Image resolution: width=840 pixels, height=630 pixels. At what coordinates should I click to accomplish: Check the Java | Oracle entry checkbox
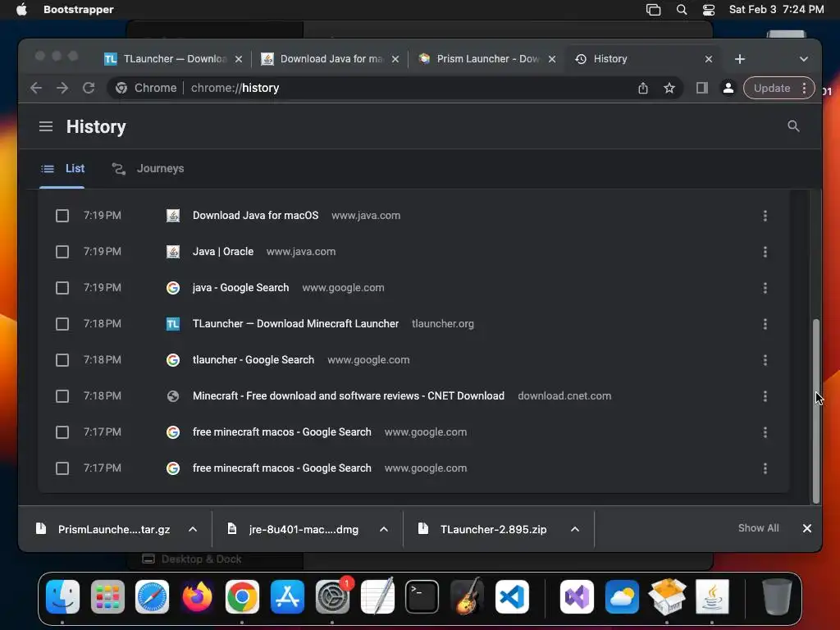62,252
